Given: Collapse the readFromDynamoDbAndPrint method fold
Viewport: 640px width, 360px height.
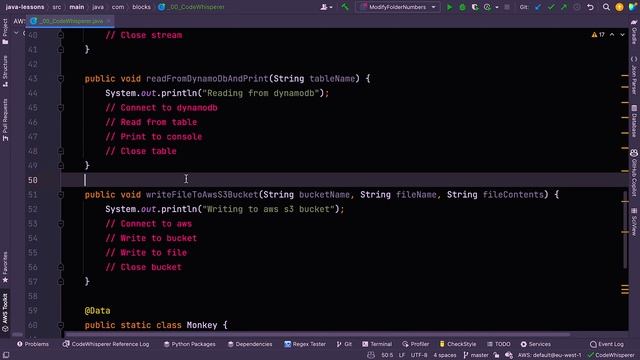Looking at the screenshot, I should tap(60, 78).
